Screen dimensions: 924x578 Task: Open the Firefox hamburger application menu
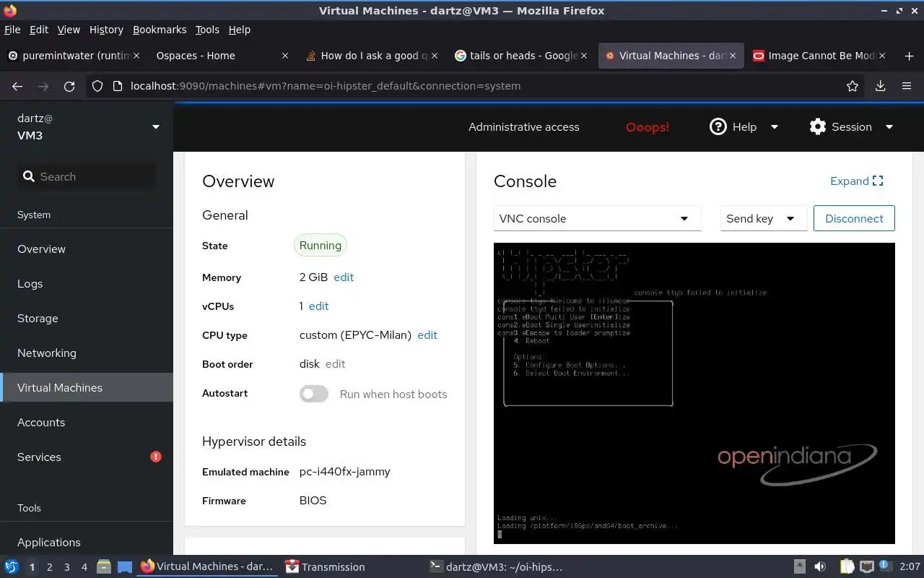[x=907, y=86]
